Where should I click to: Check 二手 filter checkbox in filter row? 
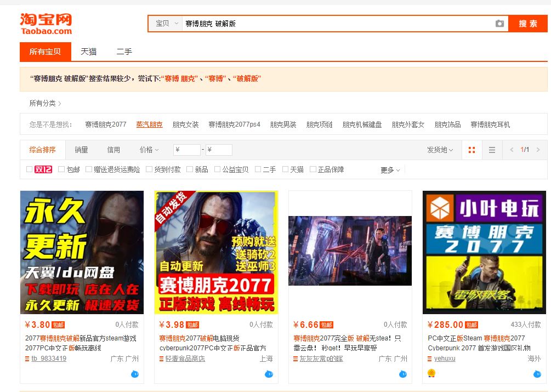(x=258, y=169)
